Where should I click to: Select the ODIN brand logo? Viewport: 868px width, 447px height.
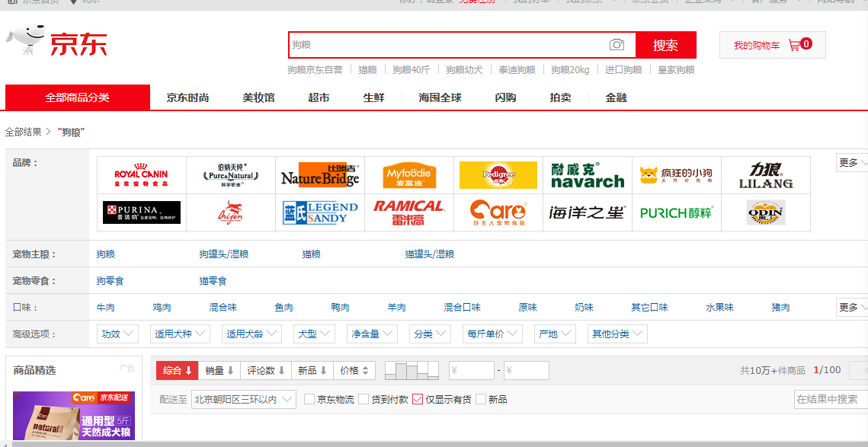point(766,212)
